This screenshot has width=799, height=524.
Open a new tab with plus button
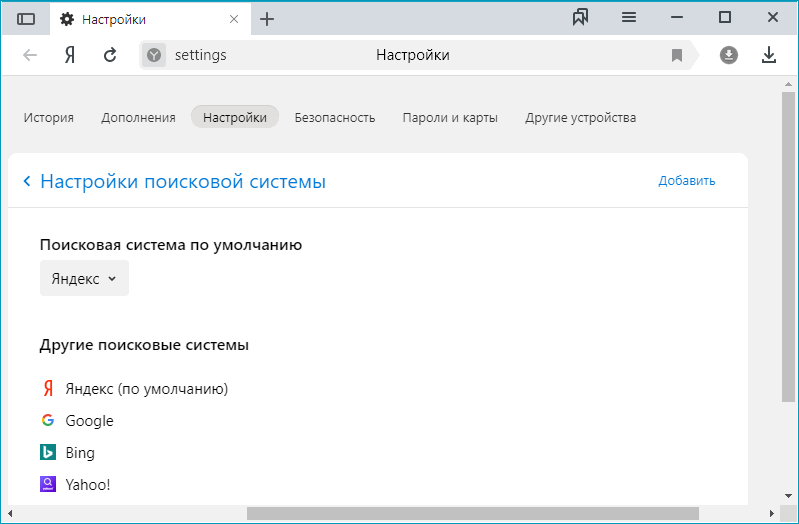tap(267, 19)
